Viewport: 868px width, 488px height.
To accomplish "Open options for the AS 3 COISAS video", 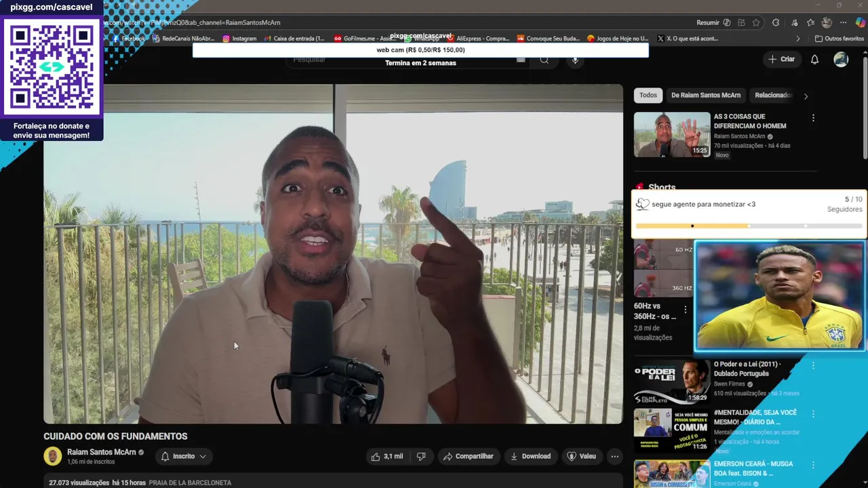I will pyautogui.click(x=813, y=118).
